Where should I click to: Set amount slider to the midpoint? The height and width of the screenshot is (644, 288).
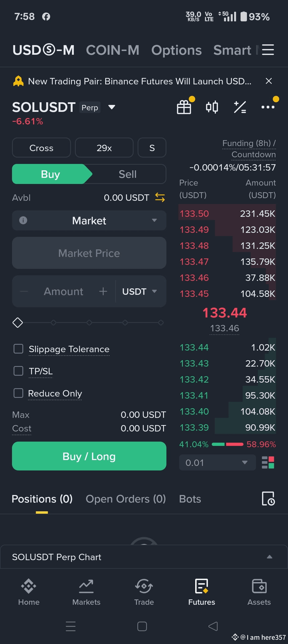click(89, 323)
